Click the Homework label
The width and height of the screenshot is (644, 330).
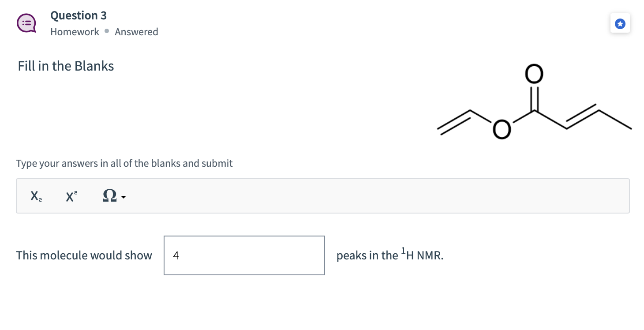pos(75,32)
